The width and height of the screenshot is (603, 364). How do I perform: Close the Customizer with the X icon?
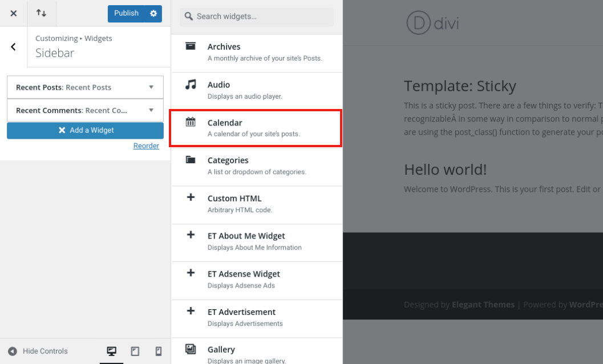pyautogui.click(x=14, y=14)
